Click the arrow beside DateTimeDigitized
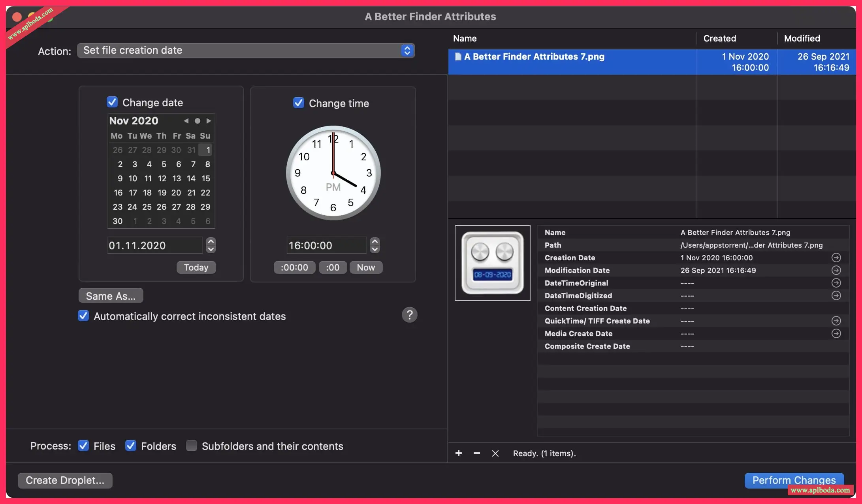This screenshot has width=862, height=504. click(836, 295)
